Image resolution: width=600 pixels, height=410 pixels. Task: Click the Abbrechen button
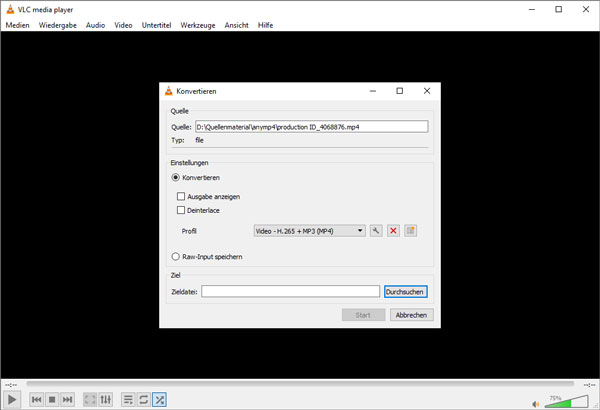click(411, 315)
